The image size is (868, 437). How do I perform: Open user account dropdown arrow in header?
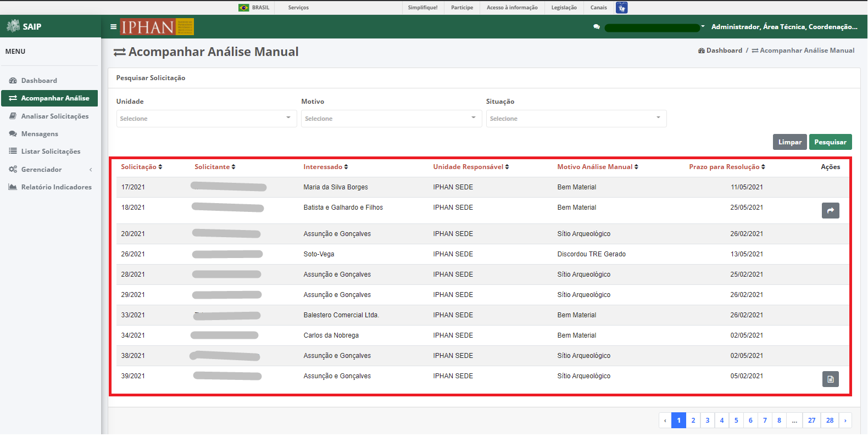tap(703, 26)
